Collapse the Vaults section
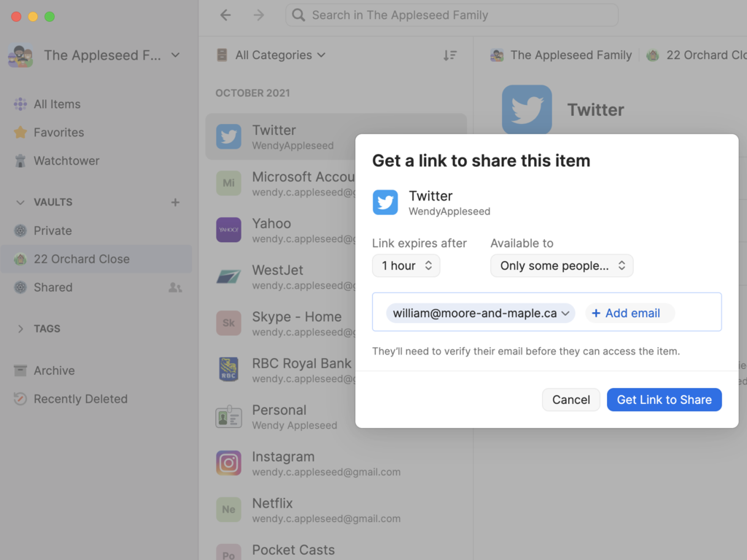 (20, 203)
